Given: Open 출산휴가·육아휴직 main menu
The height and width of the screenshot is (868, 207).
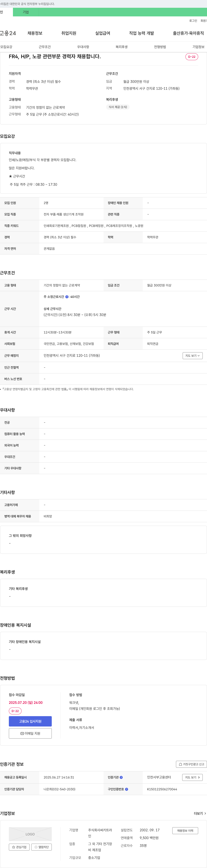Looking at the screenshot, I should pos(188,33).
